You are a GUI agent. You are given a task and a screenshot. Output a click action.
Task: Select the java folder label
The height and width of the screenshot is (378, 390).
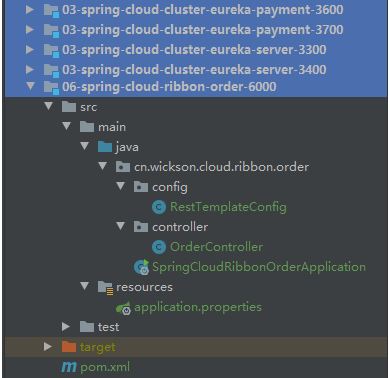127,148
